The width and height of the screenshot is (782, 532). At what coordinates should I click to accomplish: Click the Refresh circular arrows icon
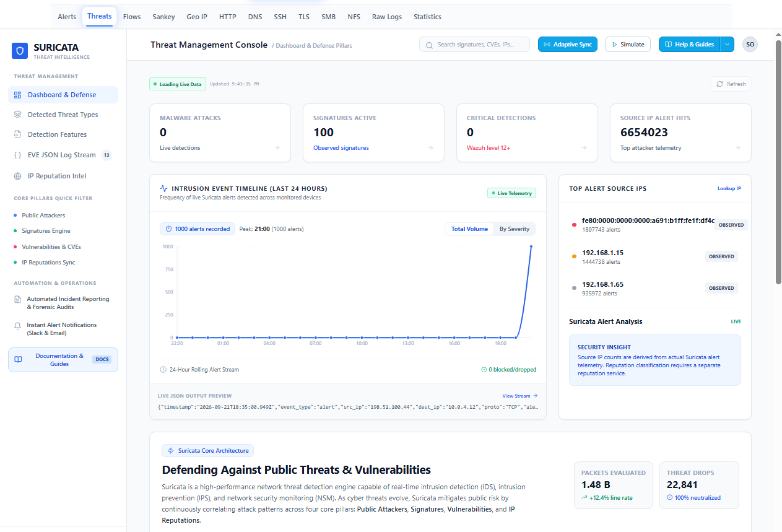point(720,84)
